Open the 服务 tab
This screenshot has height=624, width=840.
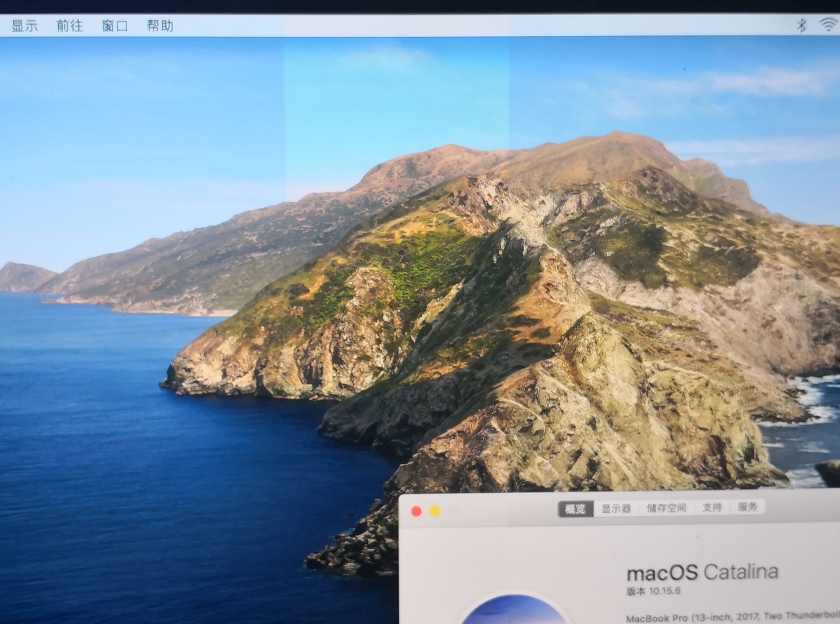tap(747, 507)
